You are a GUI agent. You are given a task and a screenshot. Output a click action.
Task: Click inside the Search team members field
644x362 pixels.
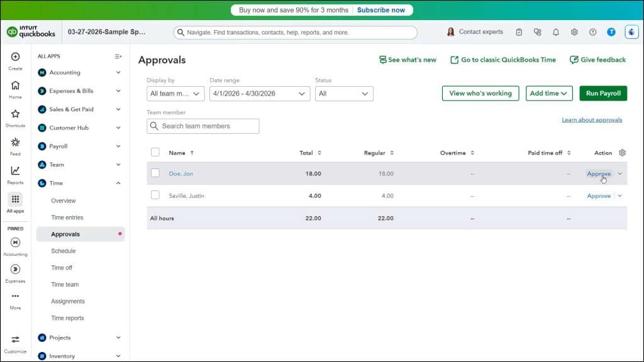203,126
